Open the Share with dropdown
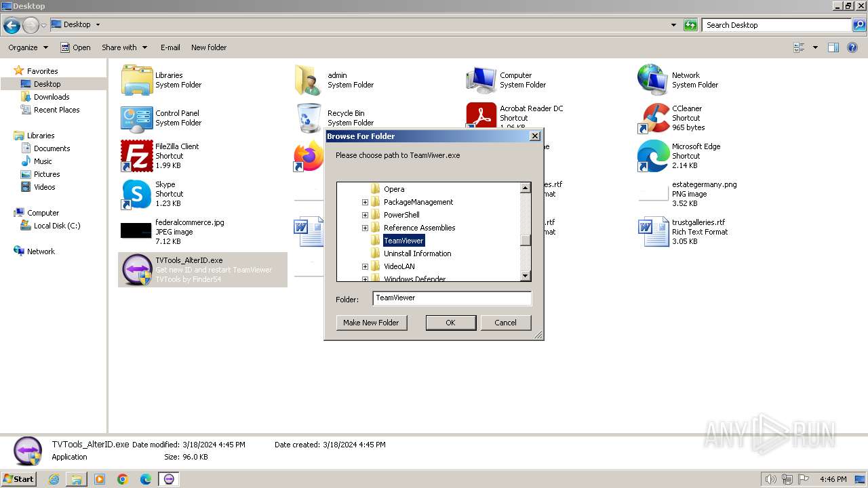The height and width of the screenshot is (488, 868). 124,47
